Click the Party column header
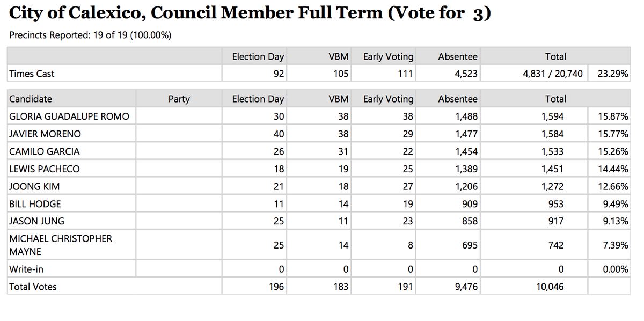The width and height of the screenshot is (644, 321). coord(179,99)
